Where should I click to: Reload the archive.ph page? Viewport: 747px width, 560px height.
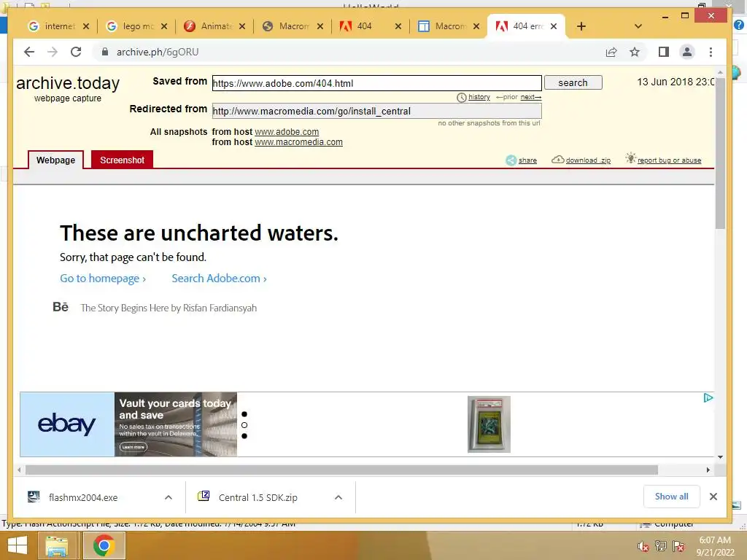(76, 52)
